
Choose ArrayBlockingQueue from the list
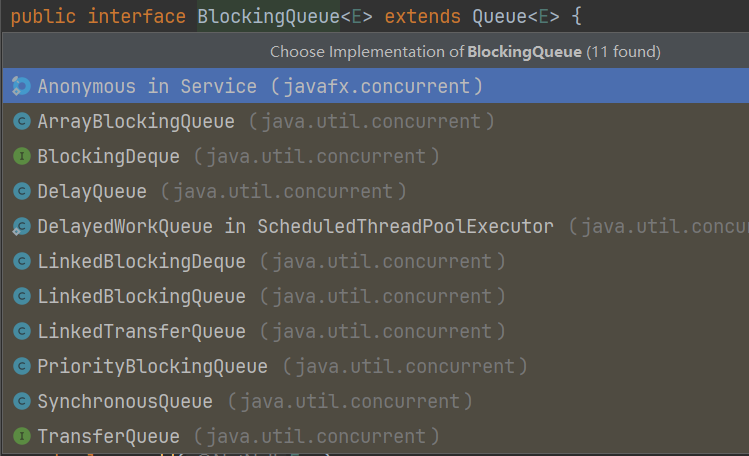[x=136, y=122]
